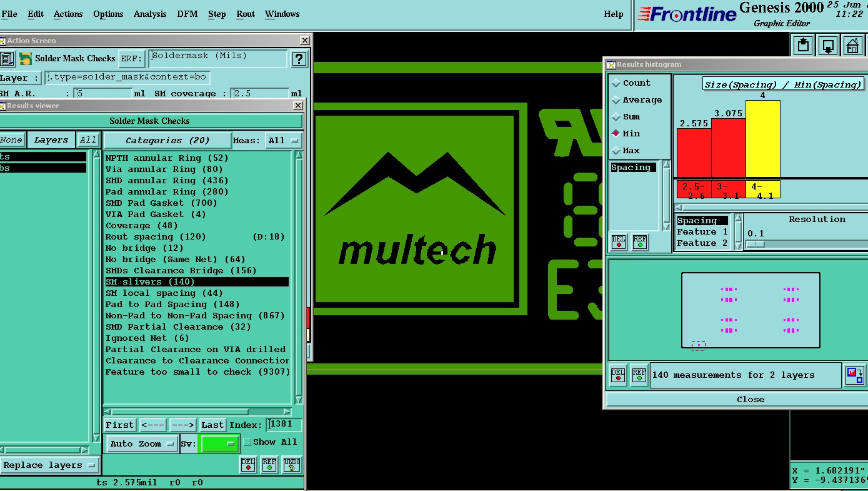Select Ignored Net (6) category
868x491 pixels.
[197, 338]
